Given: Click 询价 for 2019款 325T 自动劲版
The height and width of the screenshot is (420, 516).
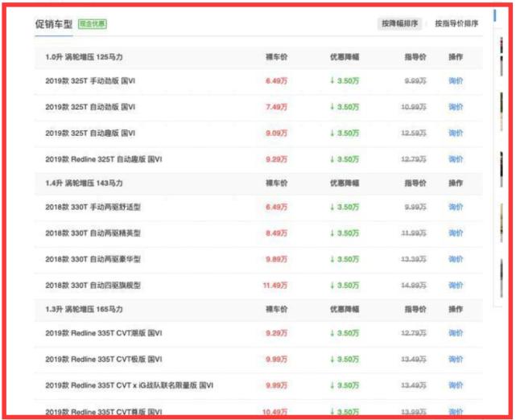Looking at the screenshot, I should 456,107.
